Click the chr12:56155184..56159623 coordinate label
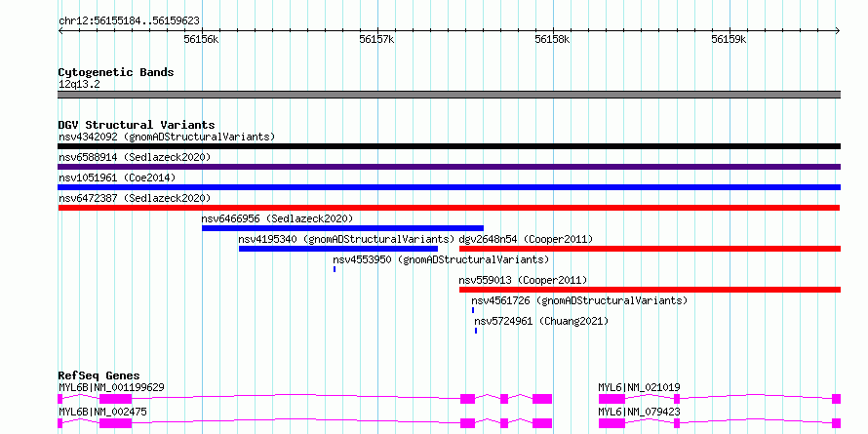This screenshot has height=434, width=868. tap(129, 21)
